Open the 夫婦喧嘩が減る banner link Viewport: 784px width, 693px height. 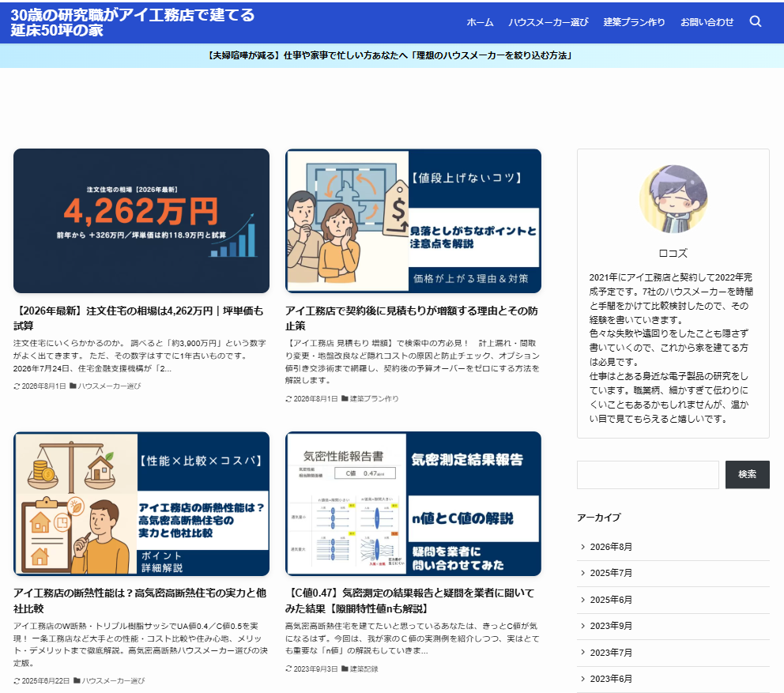pos(390,55)
